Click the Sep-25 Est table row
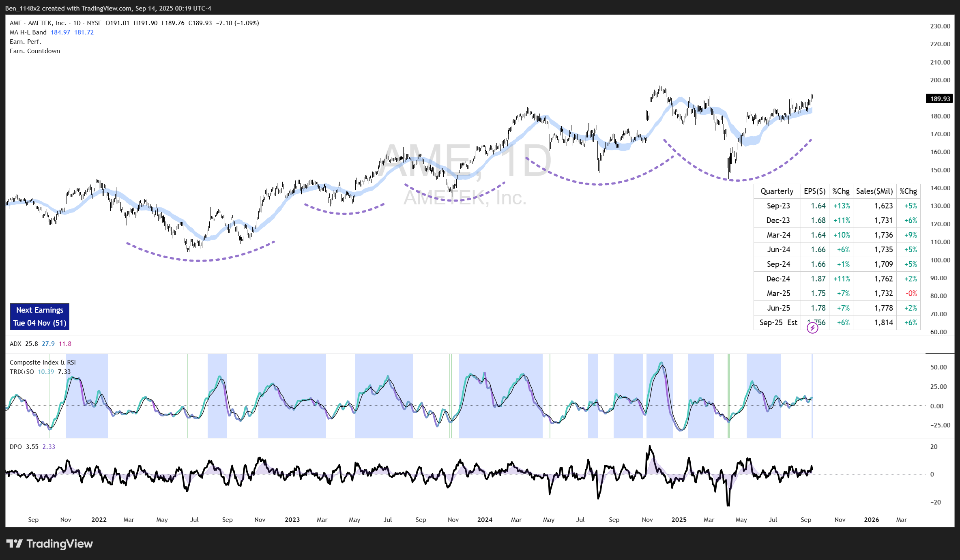The height and width of the screenshot is (560, 960). tap(778, 323)
